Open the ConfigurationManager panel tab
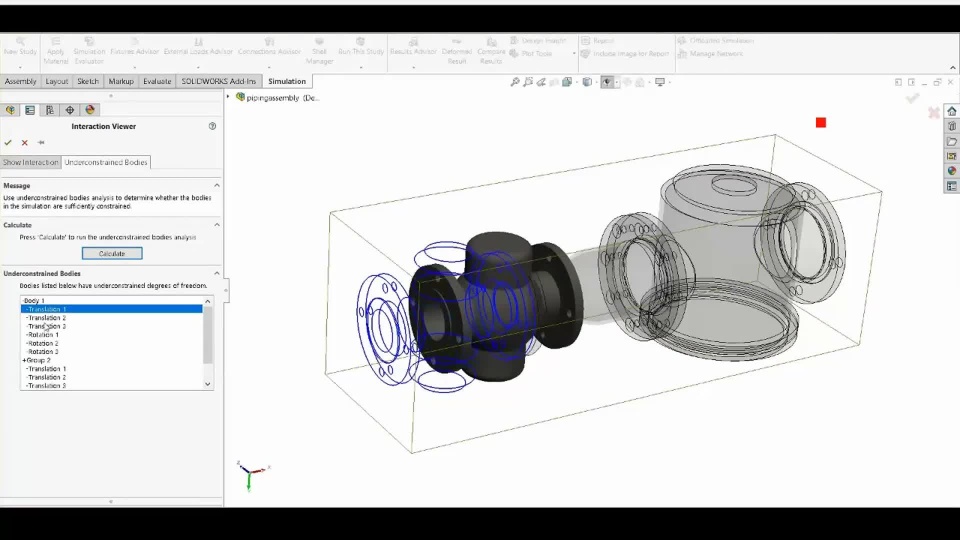Screen dimensions: 960x540 pyautogui.click(x=50, y=110)
